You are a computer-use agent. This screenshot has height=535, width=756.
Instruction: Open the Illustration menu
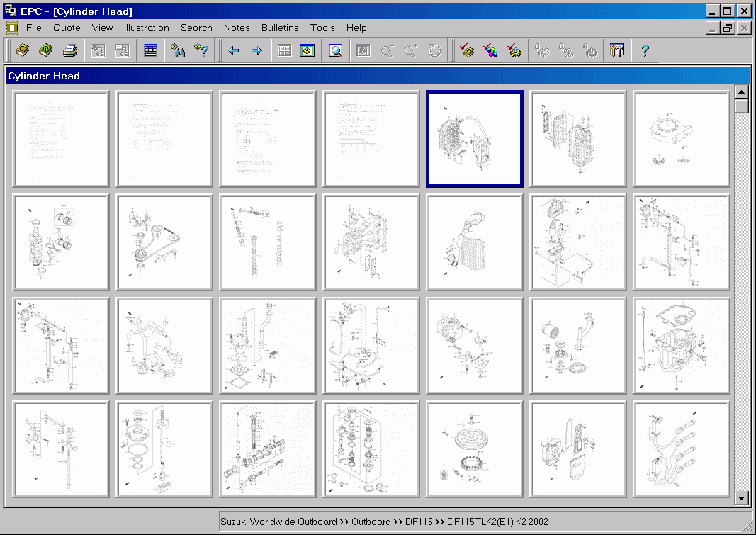click(x=146, y=28)
